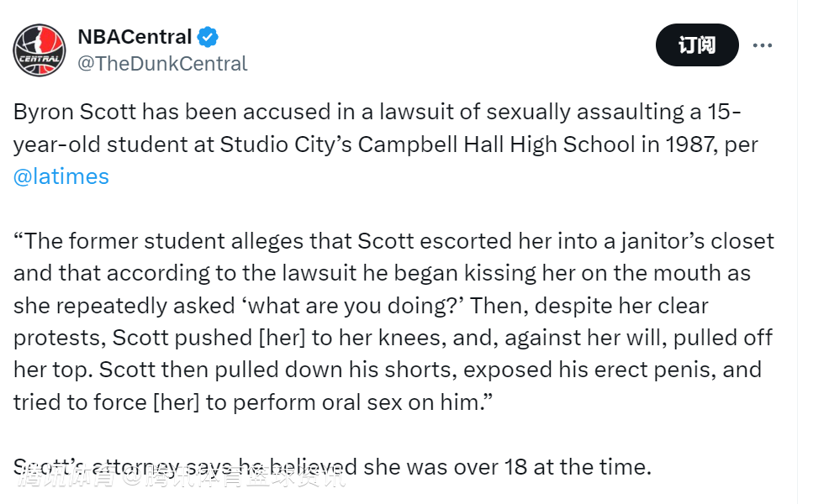Click the NBACentral display name
The image size is (829, 504).
(x=135, y=37)
